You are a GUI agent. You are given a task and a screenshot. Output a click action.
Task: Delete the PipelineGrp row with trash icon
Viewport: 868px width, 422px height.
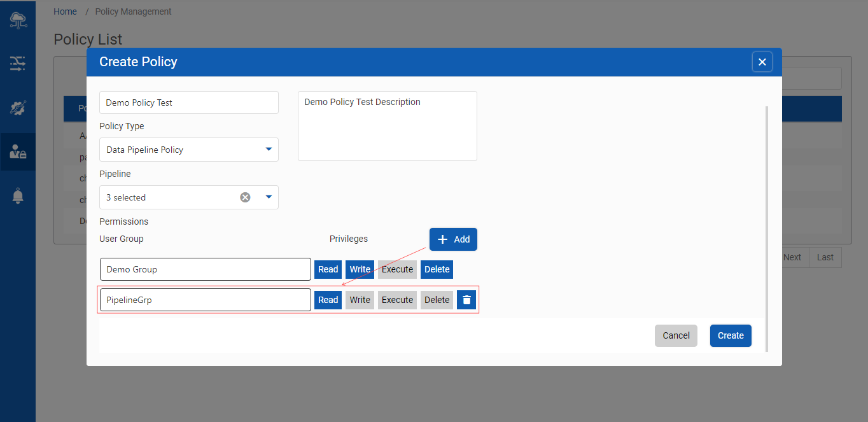[466, 300]
